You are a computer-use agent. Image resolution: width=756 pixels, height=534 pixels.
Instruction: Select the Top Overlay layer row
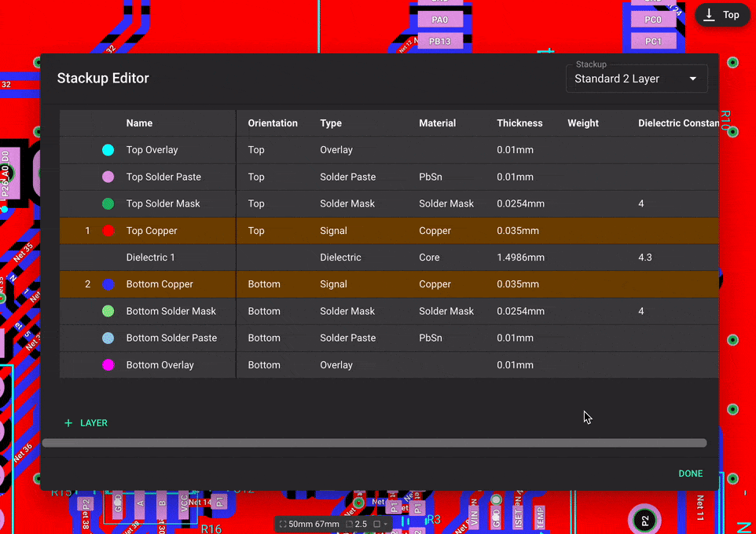tap(314, 150)
